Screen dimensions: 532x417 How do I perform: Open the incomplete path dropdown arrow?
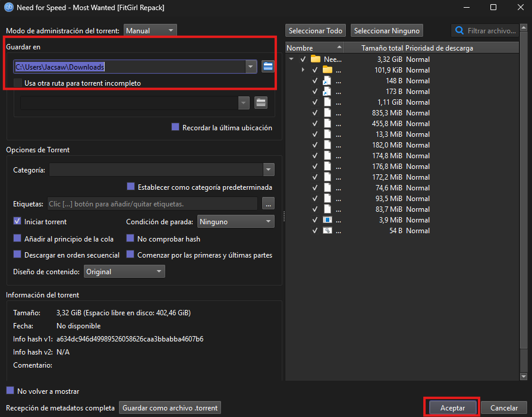244,102
